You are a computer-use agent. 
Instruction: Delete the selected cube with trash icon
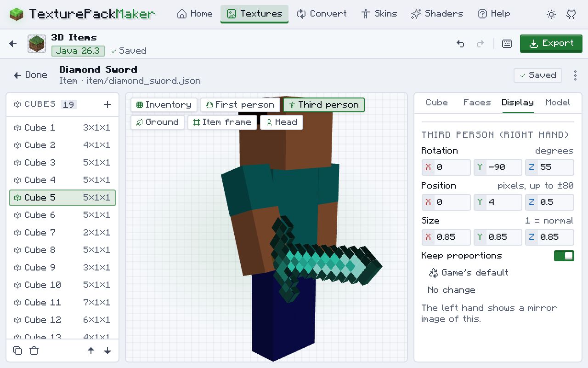34,351
